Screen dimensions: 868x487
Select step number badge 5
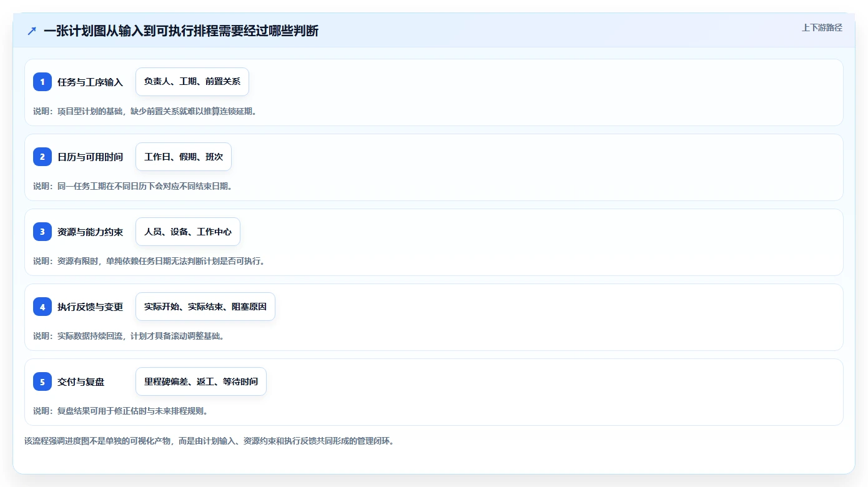pyautogui.click(x=42, y=381)
